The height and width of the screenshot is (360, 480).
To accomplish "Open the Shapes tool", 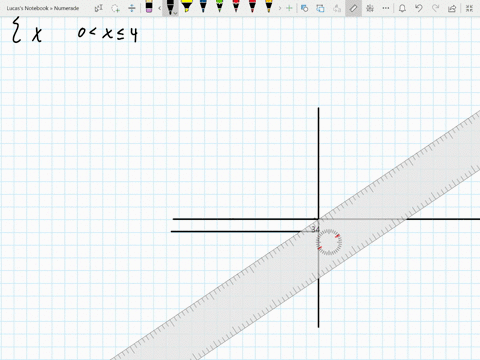I will pyautogui.click(x=304, y=8).
